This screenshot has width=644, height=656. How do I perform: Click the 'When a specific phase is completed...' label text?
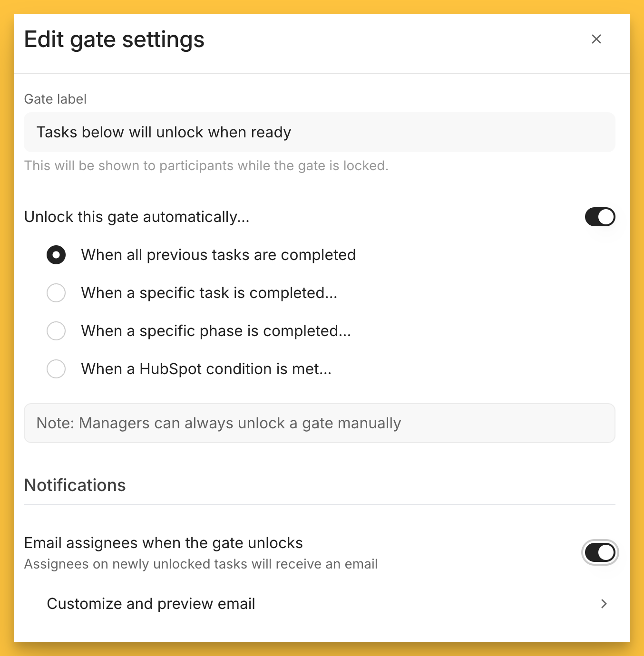[x=215, y=331]
